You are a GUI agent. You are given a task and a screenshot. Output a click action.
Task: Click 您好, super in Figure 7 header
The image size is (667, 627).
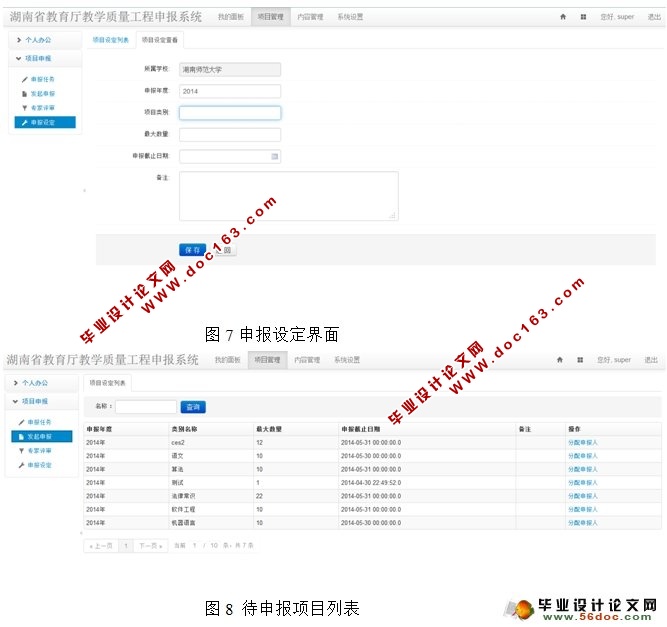click(x=617, y=17)
